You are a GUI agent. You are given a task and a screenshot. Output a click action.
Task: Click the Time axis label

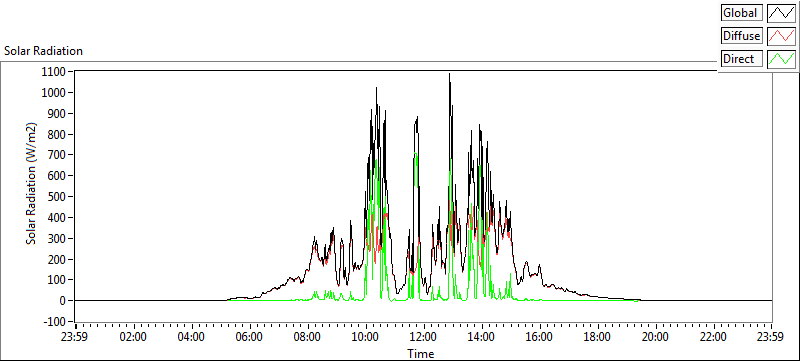pyautogui.click(x=421, y=353)
